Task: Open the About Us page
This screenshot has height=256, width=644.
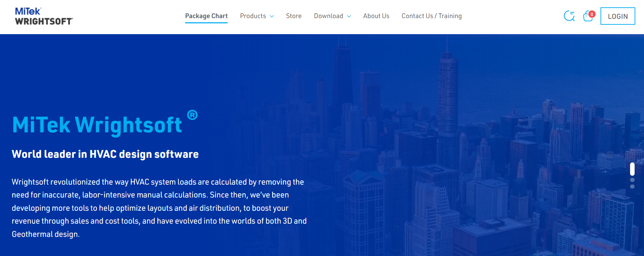Action: [x=376, y=16]
